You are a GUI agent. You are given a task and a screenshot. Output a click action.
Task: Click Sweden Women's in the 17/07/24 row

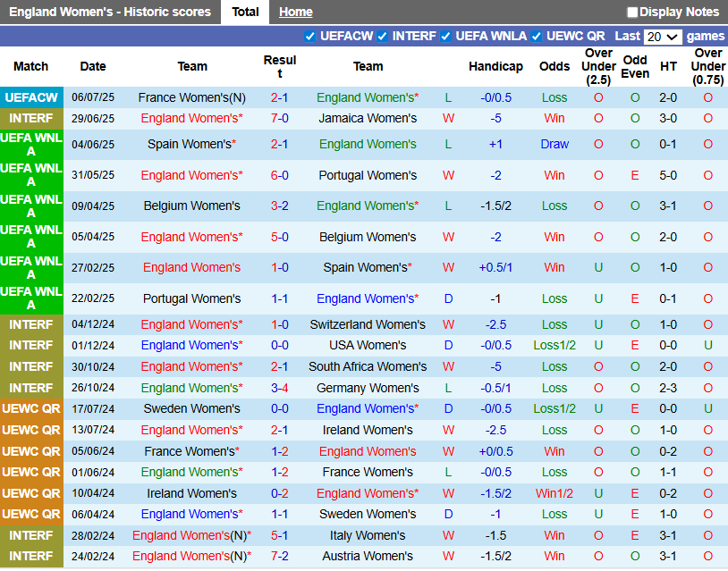191,408
